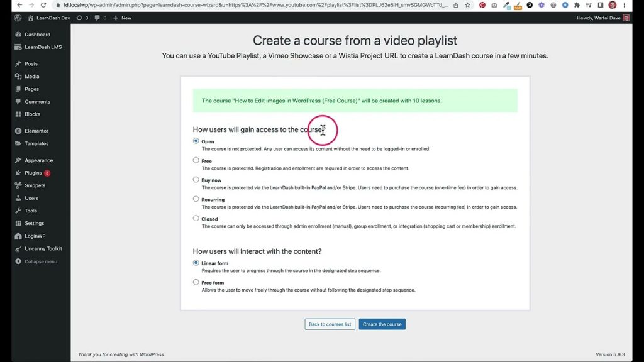Open the comments bubble in admin bar
Viewport: 644px width, 362px height.
pos(99,18)
